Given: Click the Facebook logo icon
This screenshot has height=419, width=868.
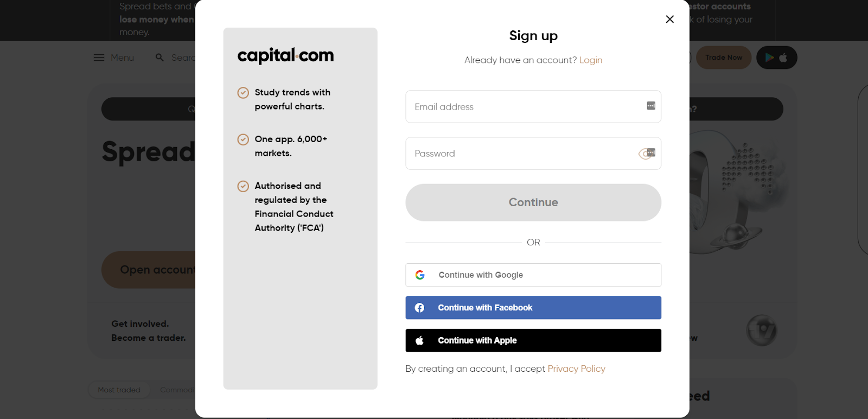Looking at the screenshot, I should point(419,308).
